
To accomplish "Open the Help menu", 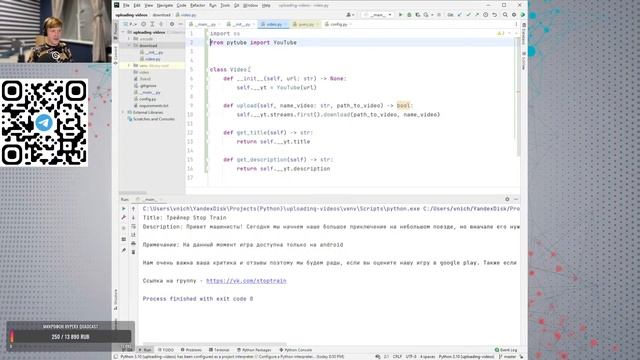I will [266, 5].
